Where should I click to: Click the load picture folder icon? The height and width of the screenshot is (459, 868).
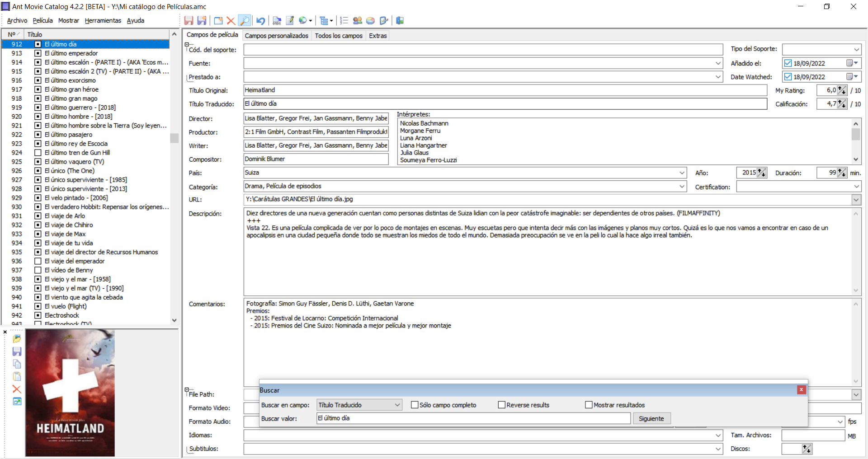[17, 339]
